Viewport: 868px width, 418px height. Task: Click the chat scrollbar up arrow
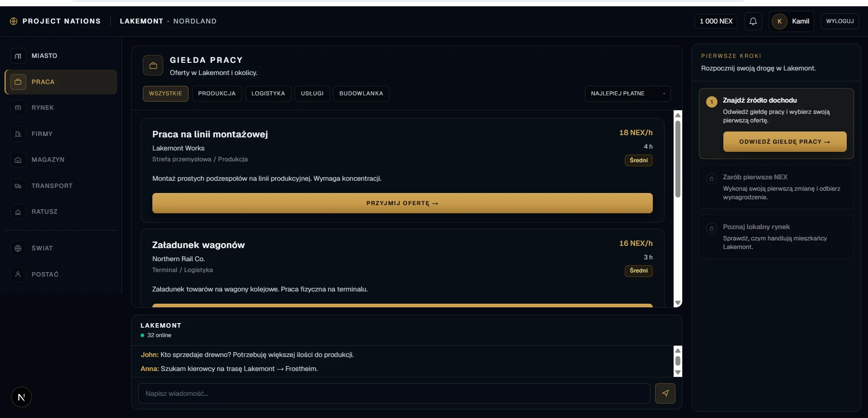tap(678, 350)
